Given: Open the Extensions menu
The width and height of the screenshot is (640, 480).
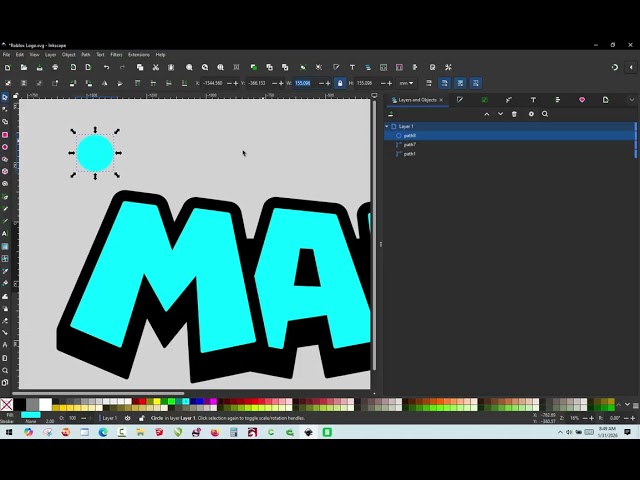Looking at the screenshot, I should click(139, 55).
